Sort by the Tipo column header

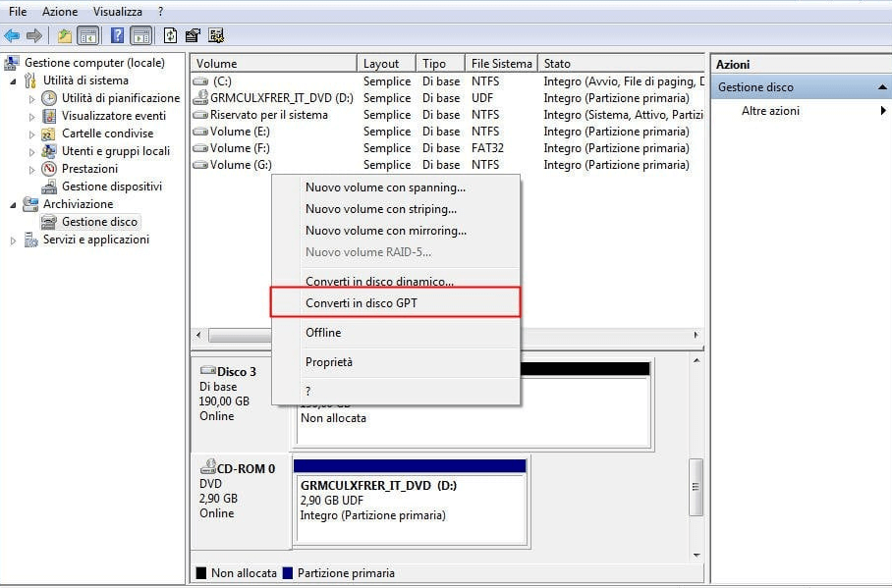(441, 63)
